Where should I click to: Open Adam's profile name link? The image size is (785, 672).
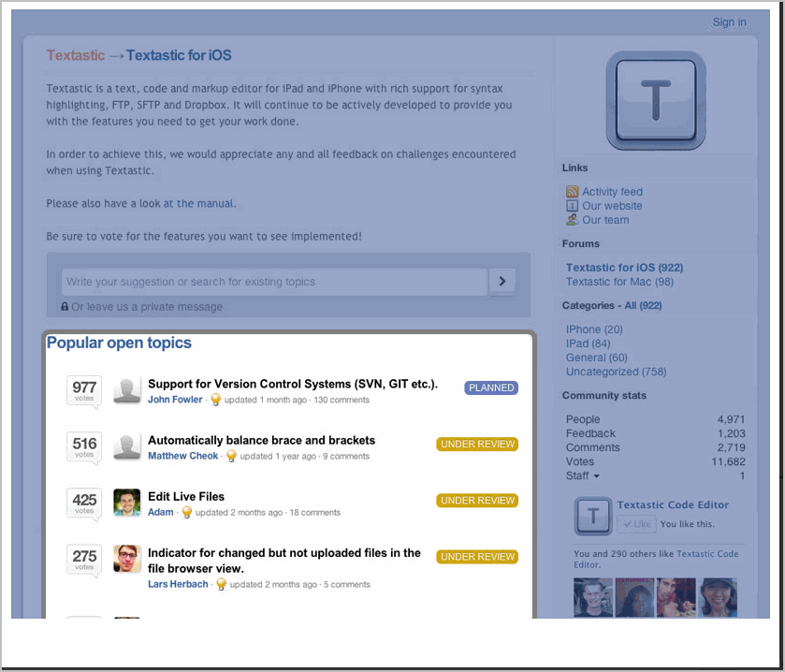coord(161,512)
